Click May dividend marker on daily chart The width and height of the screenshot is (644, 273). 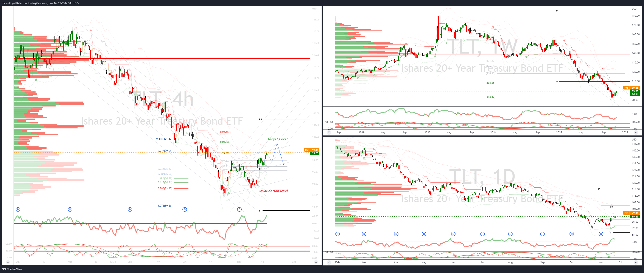point(424,234)
